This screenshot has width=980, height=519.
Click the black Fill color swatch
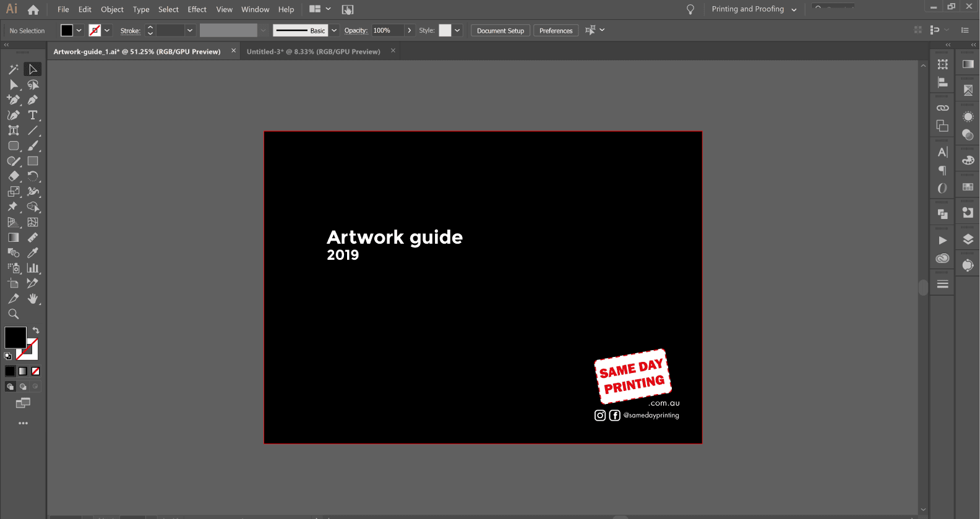pos(67,30)
